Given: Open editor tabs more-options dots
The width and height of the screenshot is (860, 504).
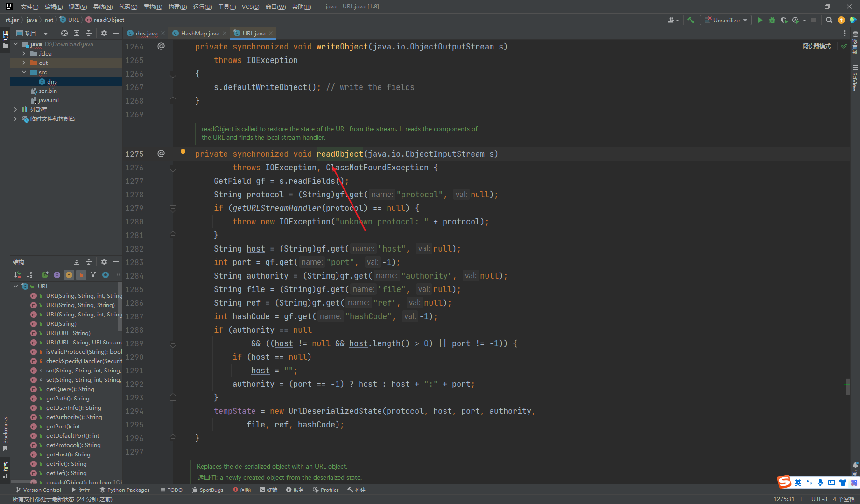Looking at the screenshot, I should [845, 33].
